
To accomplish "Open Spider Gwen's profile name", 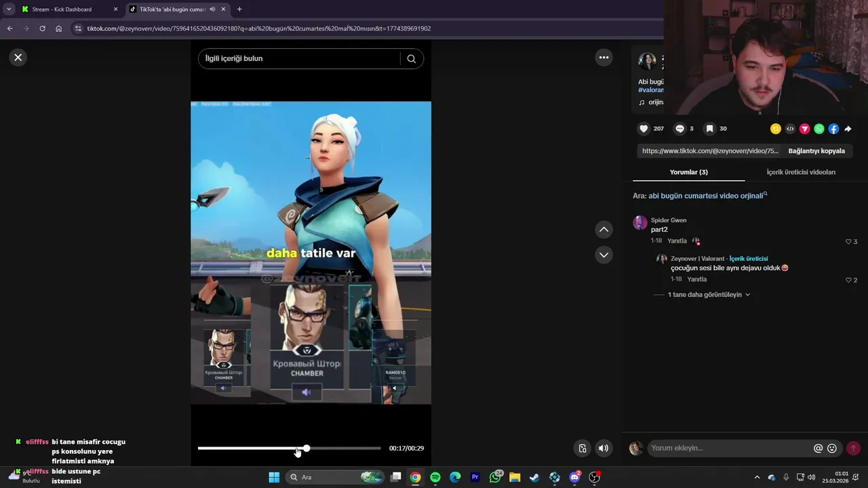I will click(x=669, y=220).
